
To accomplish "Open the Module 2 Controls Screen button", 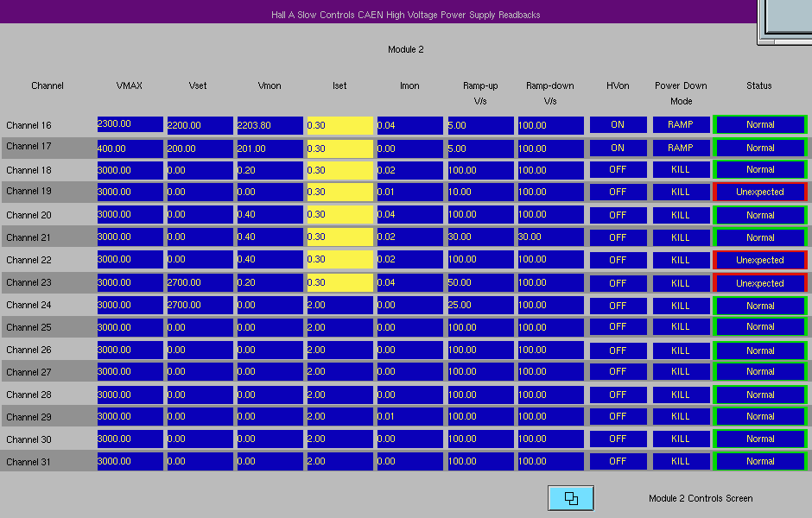I will click(571, 498).
